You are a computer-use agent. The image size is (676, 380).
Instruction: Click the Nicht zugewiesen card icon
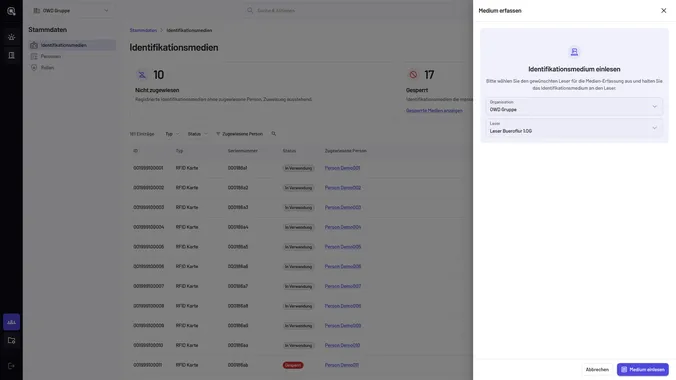point(142,75)
